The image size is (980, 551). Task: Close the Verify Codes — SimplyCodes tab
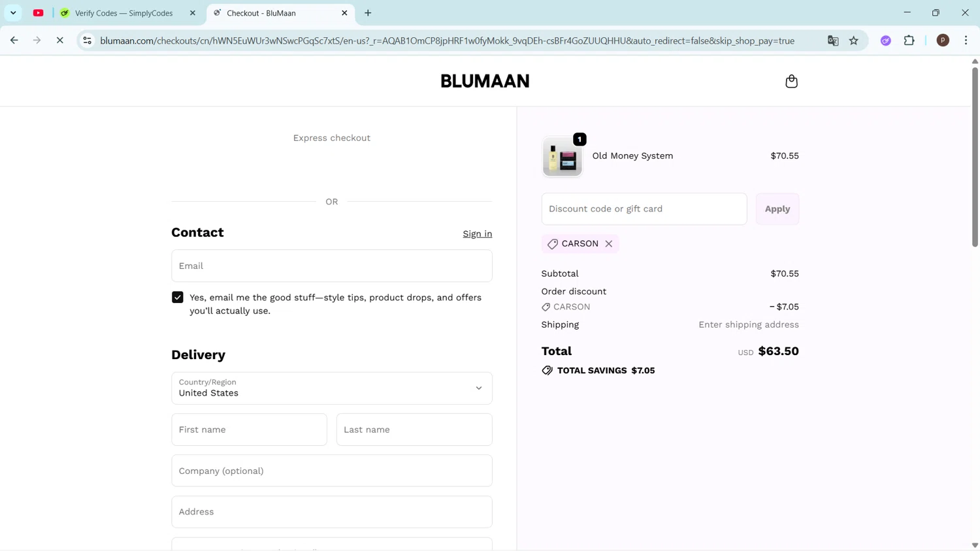[x=192, y=13]
